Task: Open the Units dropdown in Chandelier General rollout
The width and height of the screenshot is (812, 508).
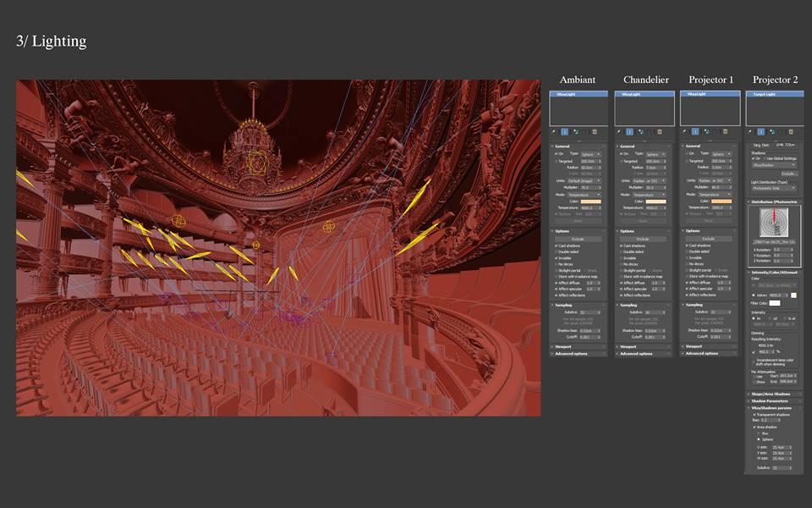Action: 648,180
